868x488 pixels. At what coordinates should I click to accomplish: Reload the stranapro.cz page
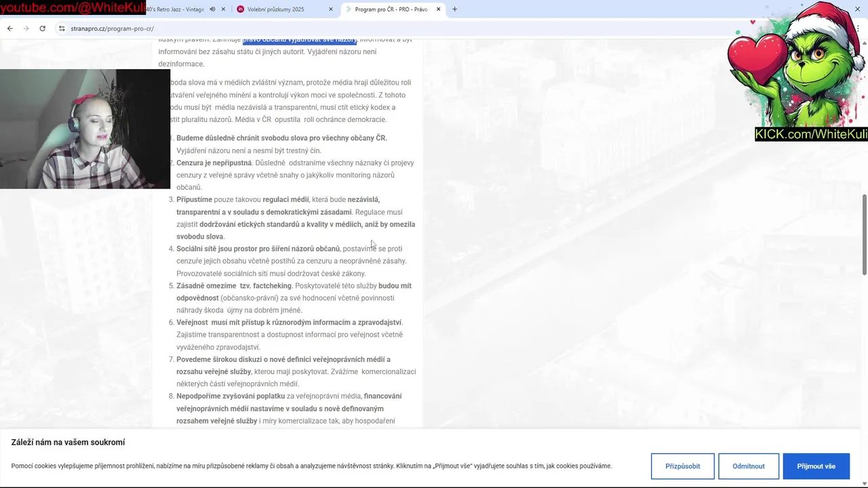coord(42,28)
